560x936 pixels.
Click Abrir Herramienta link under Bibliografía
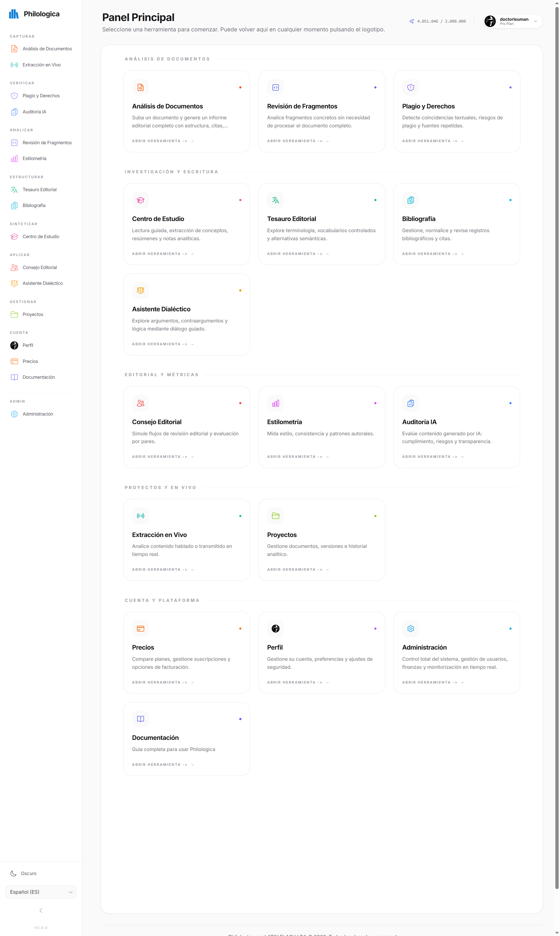(x=433, y=254)
